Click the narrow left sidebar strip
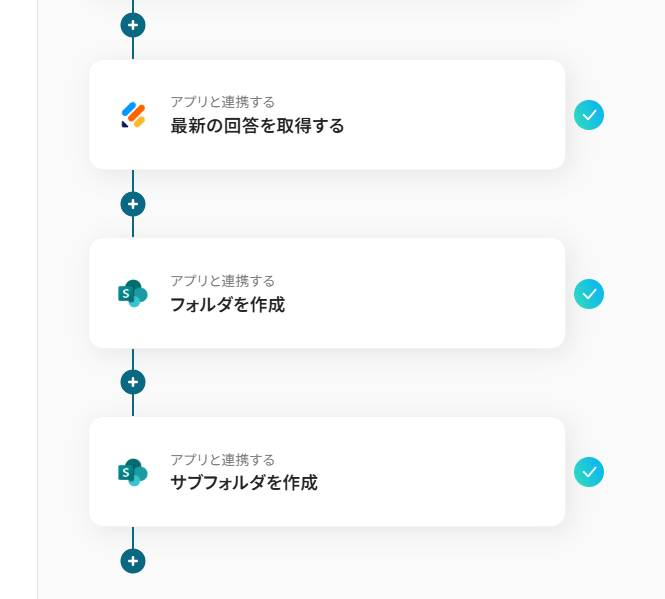This screenshot has height=599, width=665. click(18, 300)
